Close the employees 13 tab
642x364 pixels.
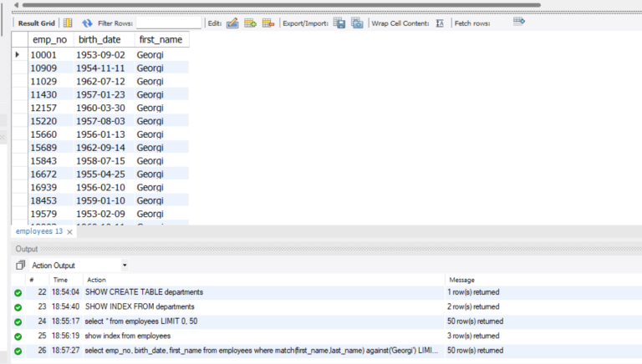(69, 232)
